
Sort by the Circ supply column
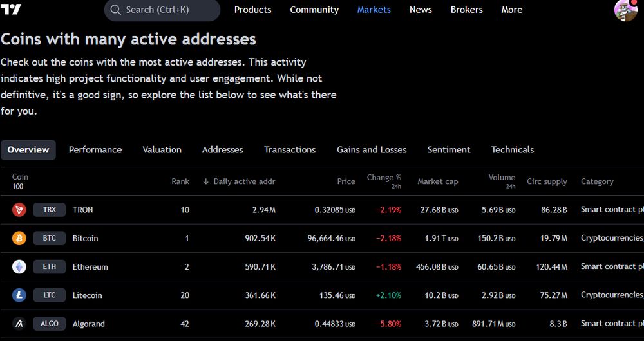point(547,181)
